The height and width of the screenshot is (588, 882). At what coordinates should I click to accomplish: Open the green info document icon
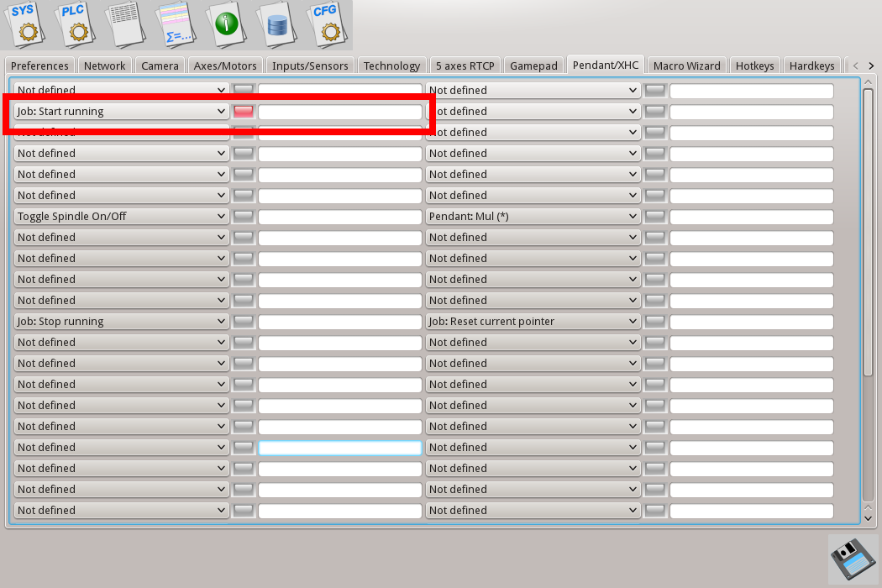coord(228,24)
